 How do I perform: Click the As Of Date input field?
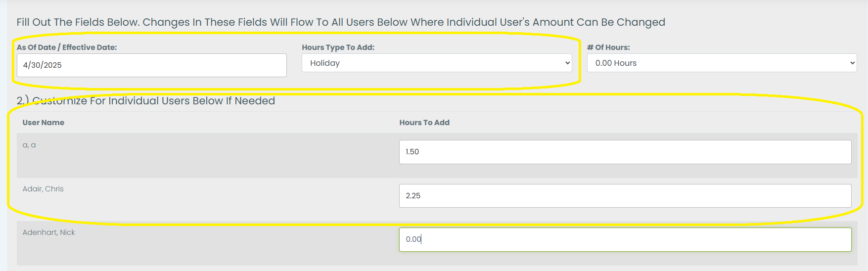(x=151, y=65)
